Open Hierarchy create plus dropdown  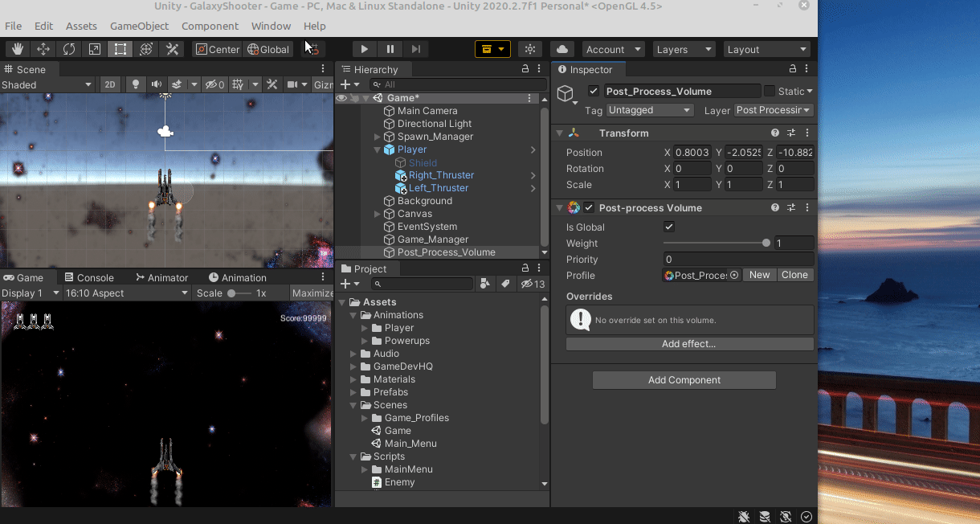click(350, 84)
